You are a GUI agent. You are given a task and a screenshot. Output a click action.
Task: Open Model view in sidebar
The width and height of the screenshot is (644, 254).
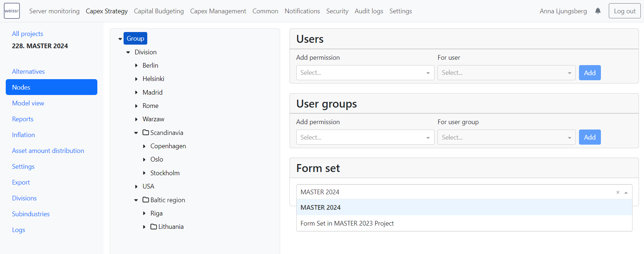coord(28,103)
